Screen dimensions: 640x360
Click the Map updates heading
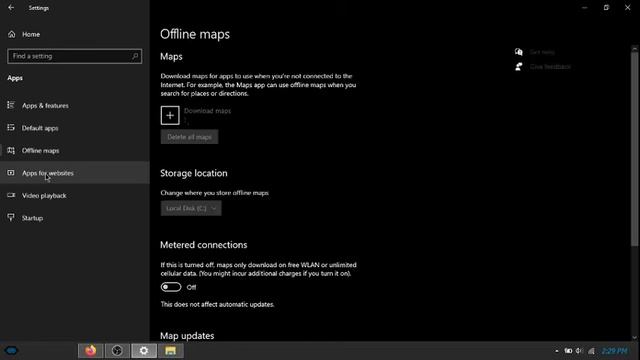click(x=187, y=336)
